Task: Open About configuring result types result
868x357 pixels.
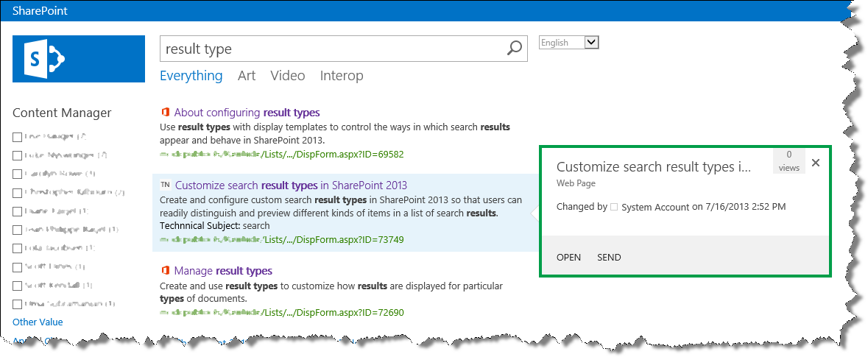Action: coord(247,113)
